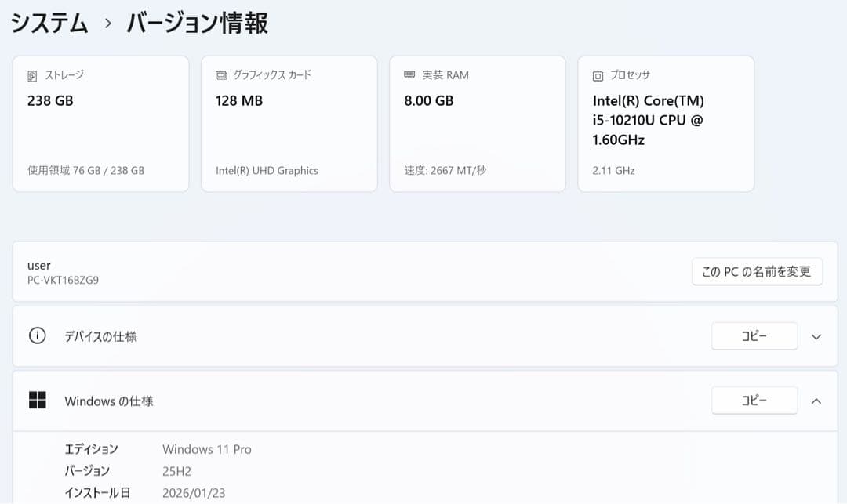Viewport: 847px width, 504px height.
Task: Select the Windows 11 Pro edition text
Action: [x=206, y=449]
